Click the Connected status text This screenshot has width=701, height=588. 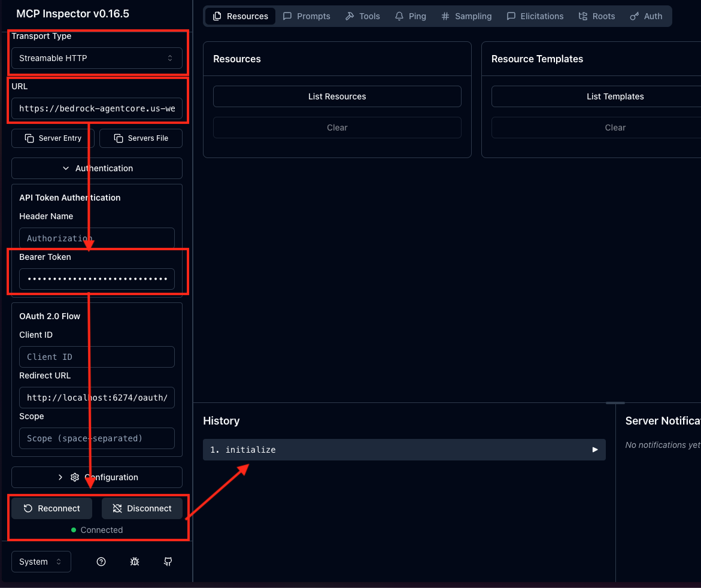[x=102, y=530]
